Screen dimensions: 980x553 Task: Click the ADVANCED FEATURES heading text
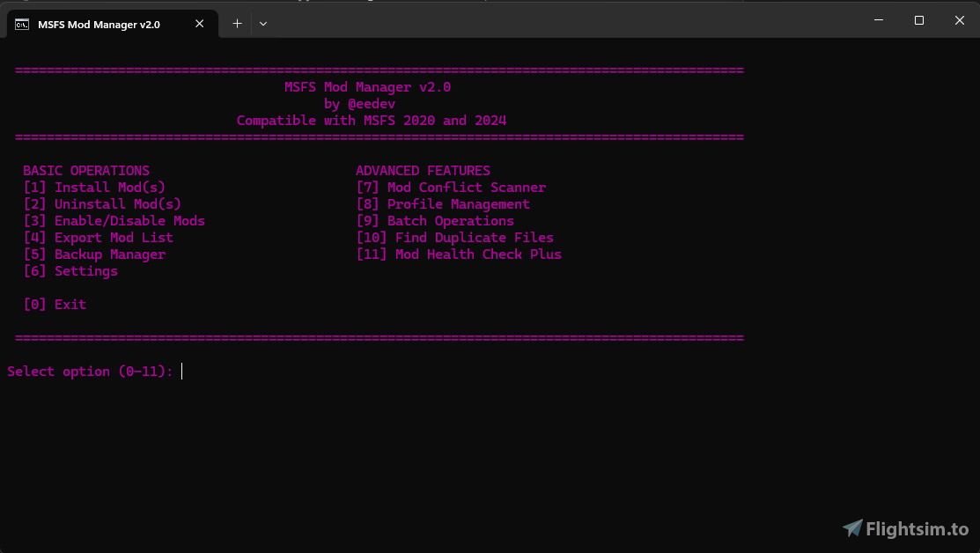423,170
